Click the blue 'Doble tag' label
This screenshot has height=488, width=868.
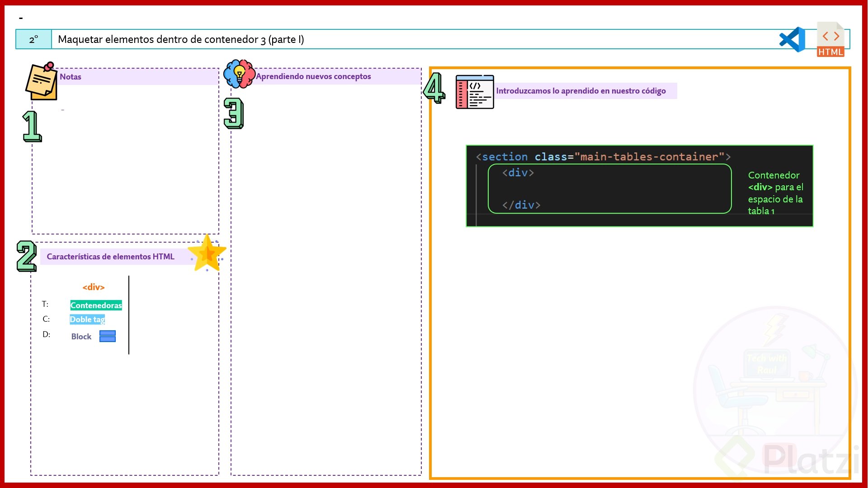pos(87,319)
